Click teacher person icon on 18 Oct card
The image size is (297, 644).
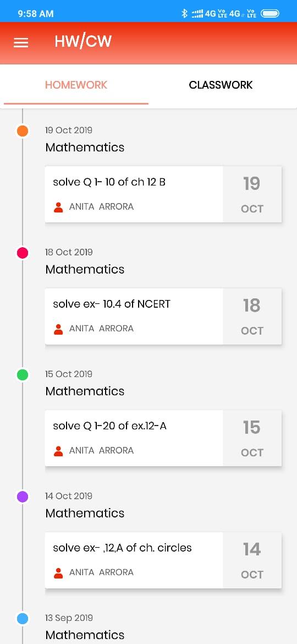58,329
